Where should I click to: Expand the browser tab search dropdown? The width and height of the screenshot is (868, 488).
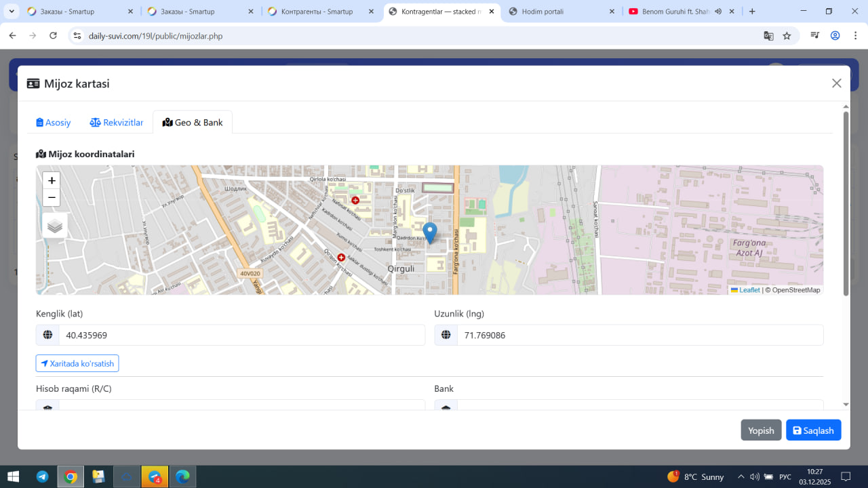(x=12, y=12)
